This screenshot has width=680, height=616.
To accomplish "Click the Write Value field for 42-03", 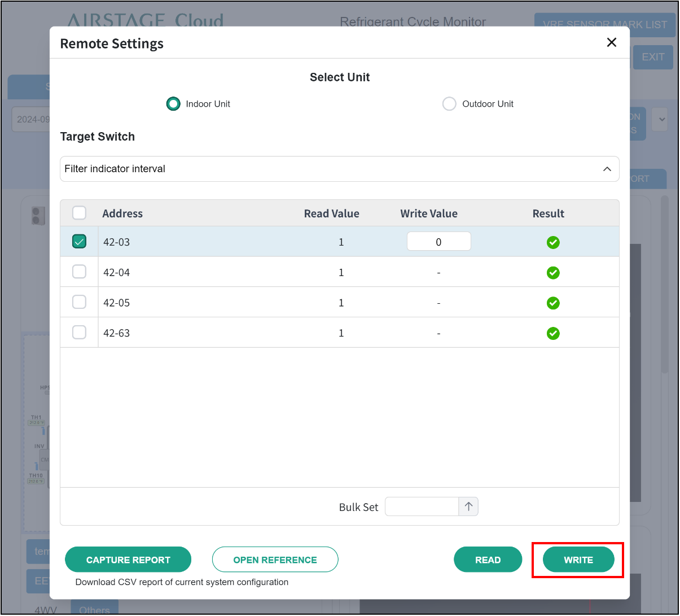I will [438, 242].
